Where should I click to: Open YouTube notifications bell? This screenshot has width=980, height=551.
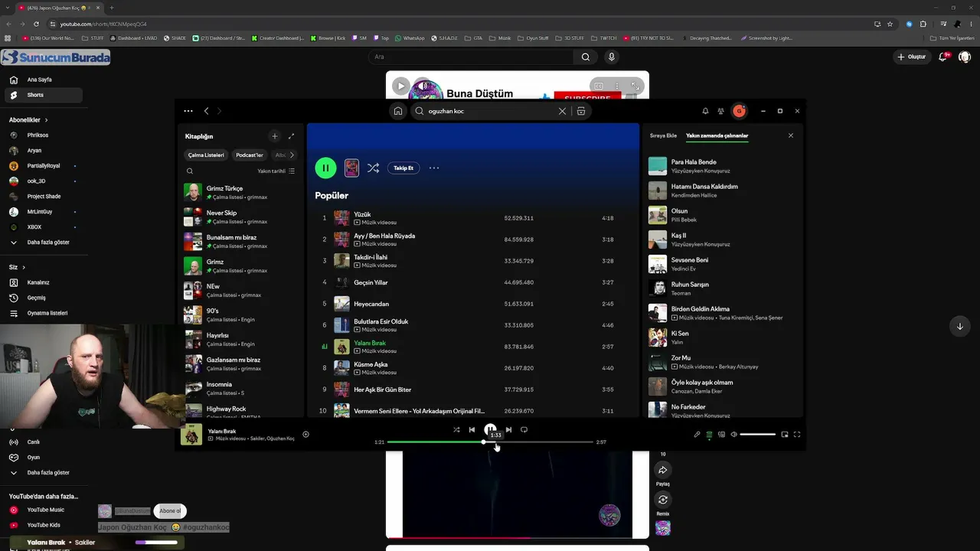click(x=944, y=57)
